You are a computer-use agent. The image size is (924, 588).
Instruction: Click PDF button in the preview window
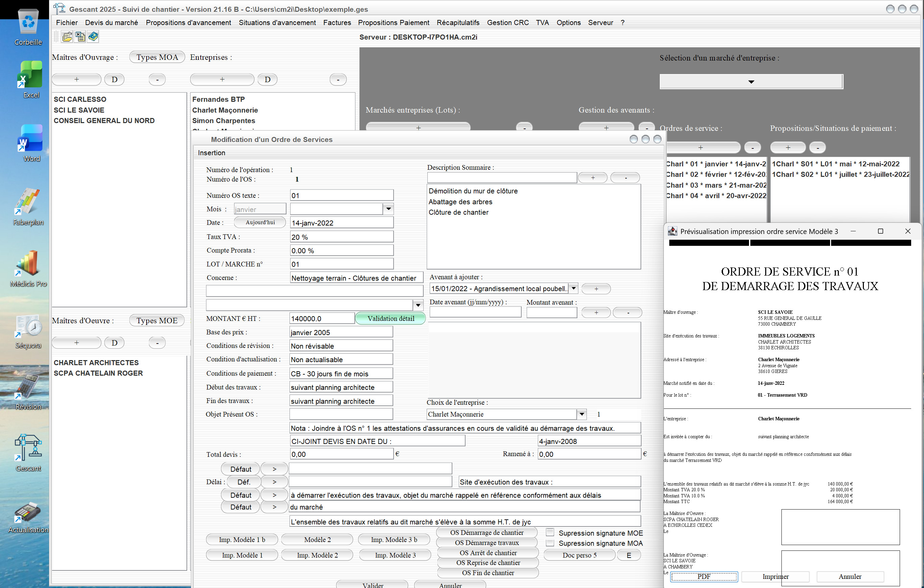(x=704, y=577)
